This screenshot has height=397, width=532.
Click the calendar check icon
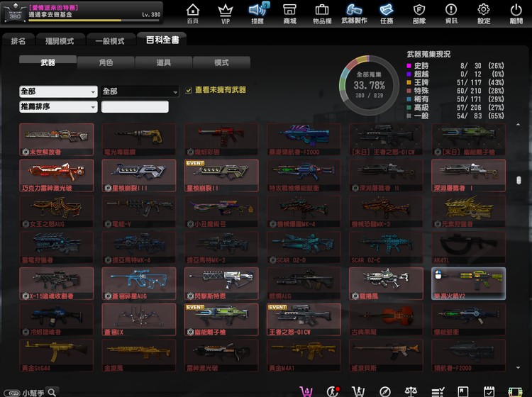pos(489,392)
